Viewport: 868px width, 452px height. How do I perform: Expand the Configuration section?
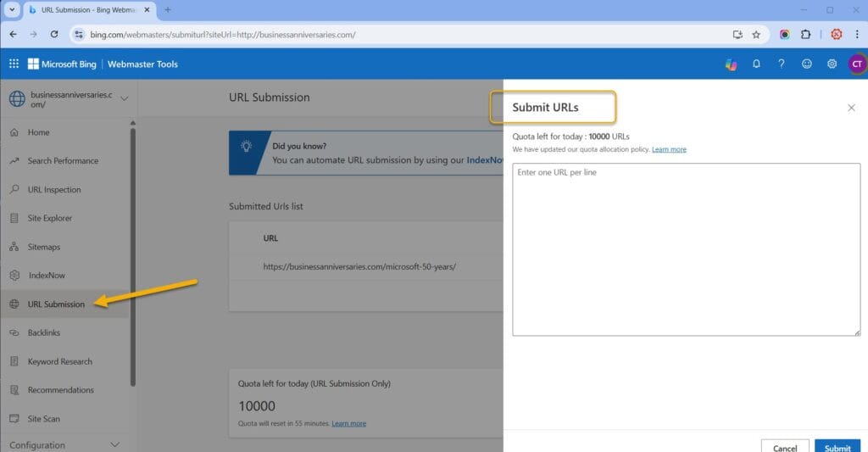pyautogui.click(x=64, y=445)
